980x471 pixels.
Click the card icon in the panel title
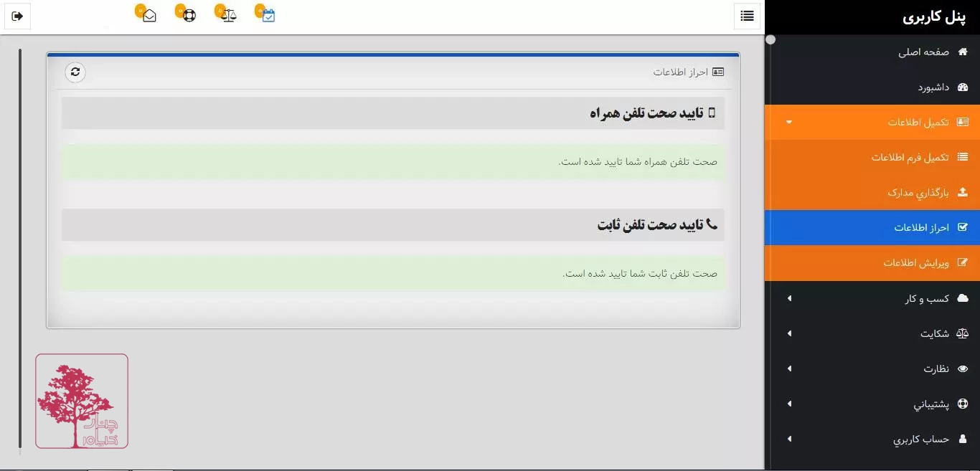[718, 72]
